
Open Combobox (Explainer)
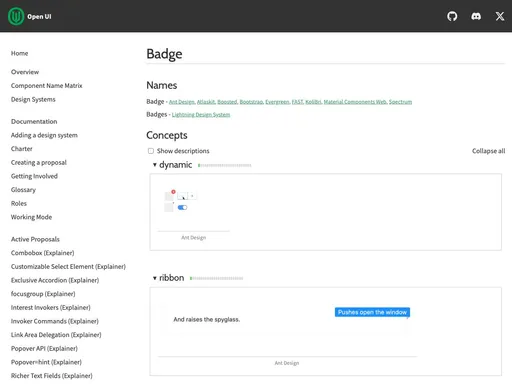pyautogui.click(x=42, y=253)
